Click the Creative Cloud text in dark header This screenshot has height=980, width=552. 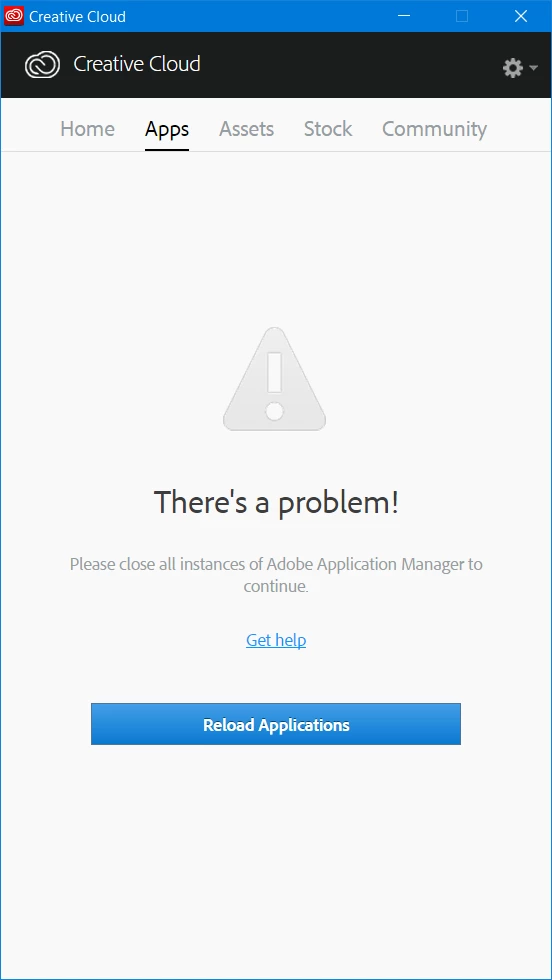tap(137, 64)
